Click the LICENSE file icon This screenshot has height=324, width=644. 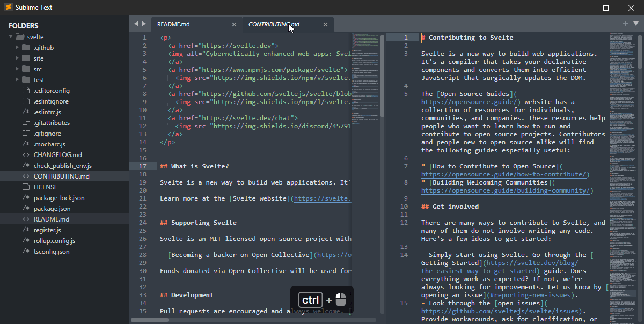[26, 187]
